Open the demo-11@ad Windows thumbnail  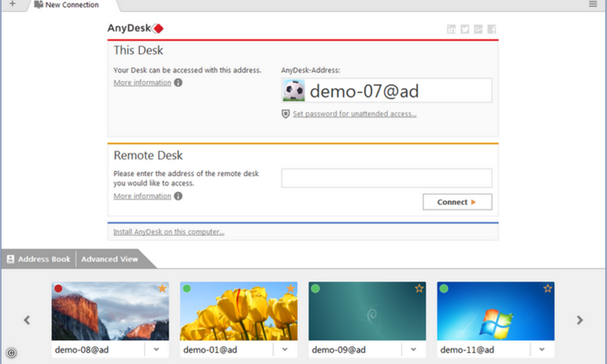tap(496, 311)
